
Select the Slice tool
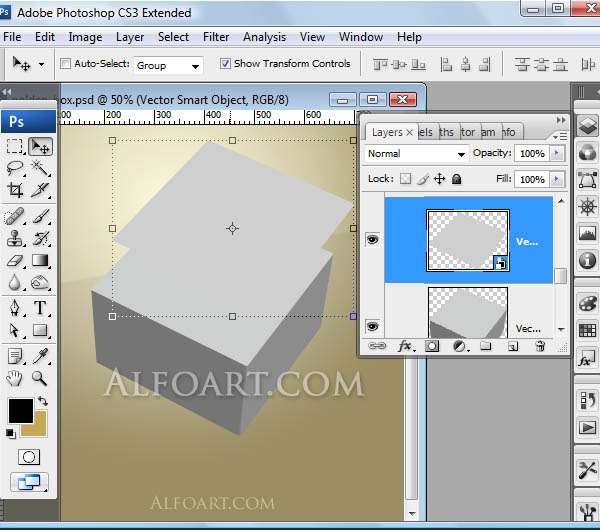click(41, 190)
